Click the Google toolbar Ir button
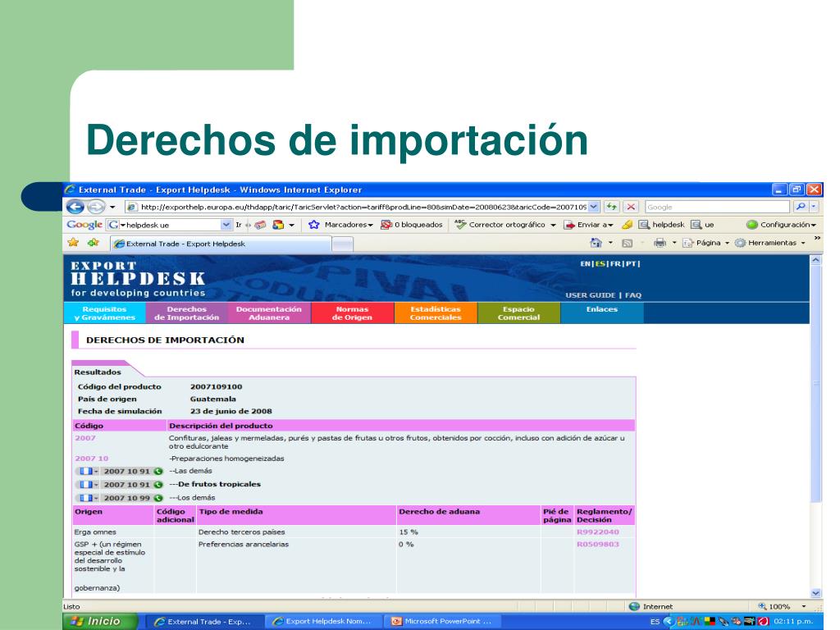 tap(239, 225)
